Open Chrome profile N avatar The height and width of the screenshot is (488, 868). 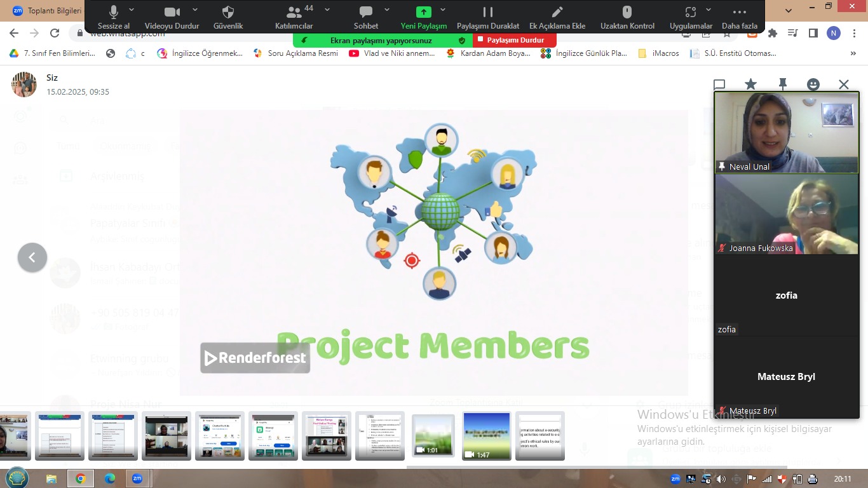click(834, 33)
